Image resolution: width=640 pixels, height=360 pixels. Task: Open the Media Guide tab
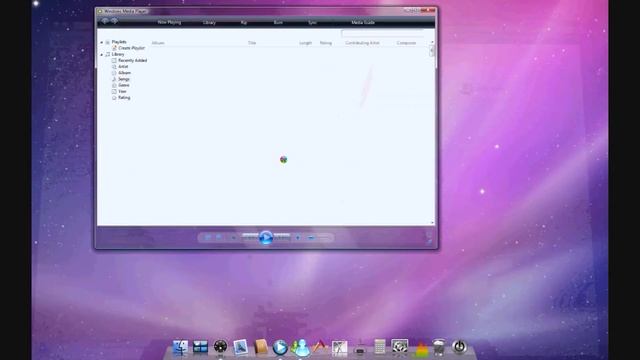(x=363, y=22)
